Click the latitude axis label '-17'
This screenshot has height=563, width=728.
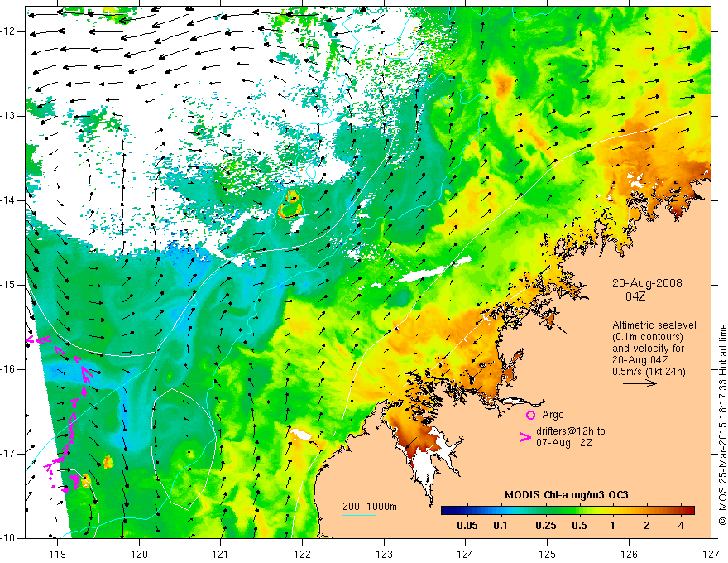point(8,454)
